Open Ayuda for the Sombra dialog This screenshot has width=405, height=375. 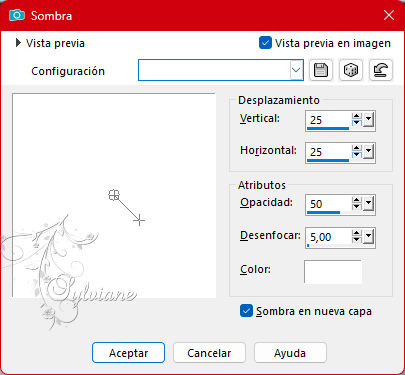tap(290, 353)
